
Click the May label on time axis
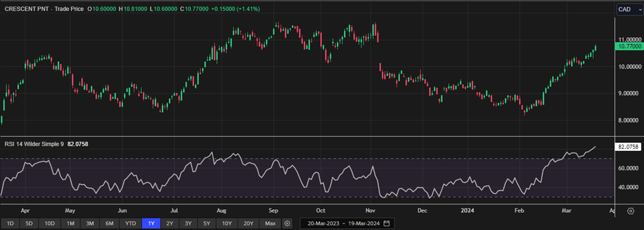(70, 210)
